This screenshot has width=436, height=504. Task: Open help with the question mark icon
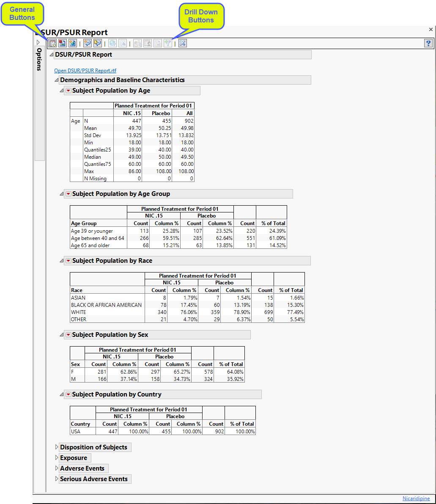[x=428, y=43]
